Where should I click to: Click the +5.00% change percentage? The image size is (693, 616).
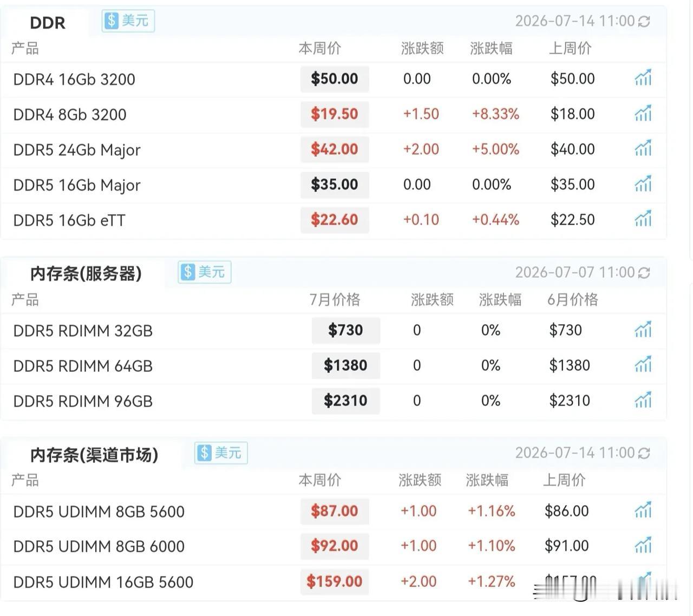(495, 149)
